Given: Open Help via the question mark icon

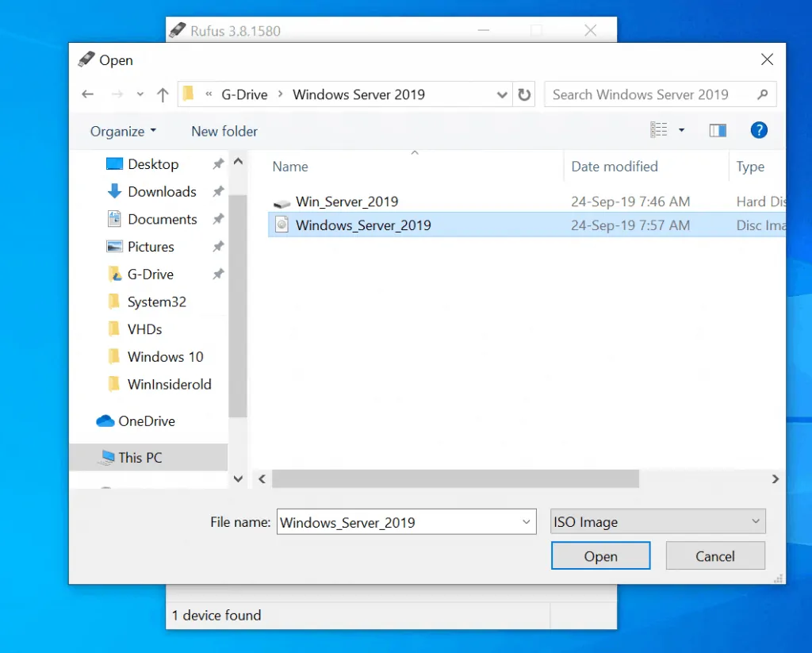Looking at the screenshot, I should coord(759,129).
